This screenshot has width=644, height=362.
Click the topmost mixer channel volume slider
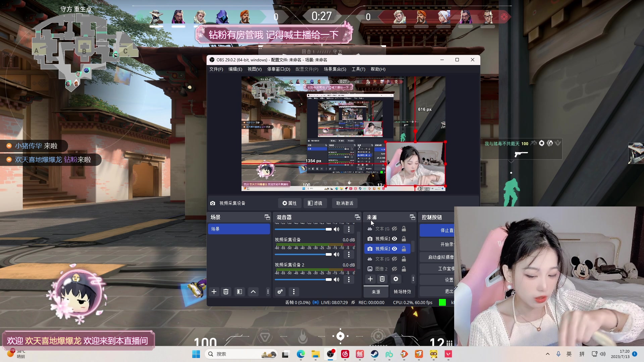pyautogui.click(x=303, y=229)
